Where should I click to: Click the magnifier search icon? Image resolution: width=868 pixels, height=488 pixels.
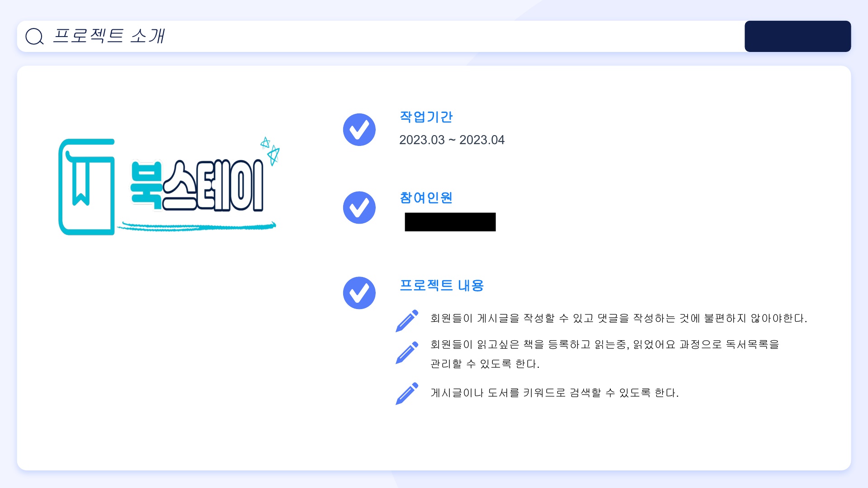pos(34,37)
